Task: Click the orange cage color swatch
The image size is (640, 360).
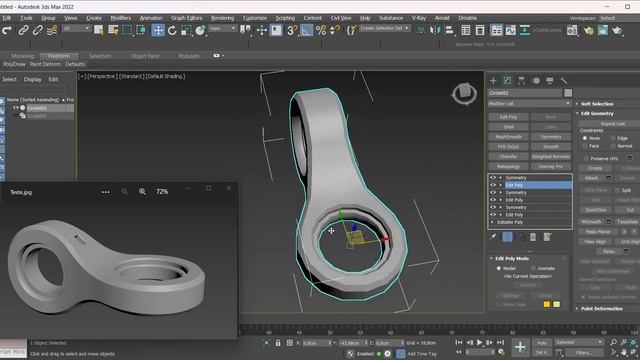Action: 547,304
